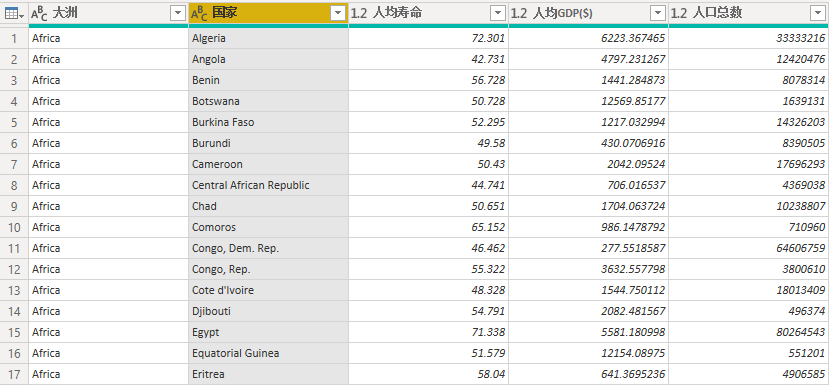Open filter dropdown for 大洲 column

pos(178,14)
